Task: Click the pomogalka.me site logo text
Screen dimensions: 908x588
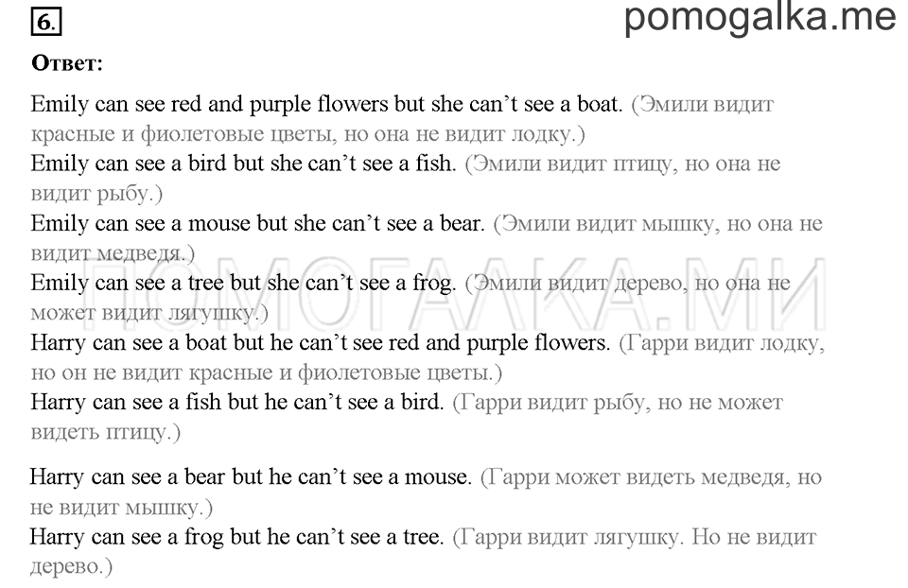Action: 760,17
